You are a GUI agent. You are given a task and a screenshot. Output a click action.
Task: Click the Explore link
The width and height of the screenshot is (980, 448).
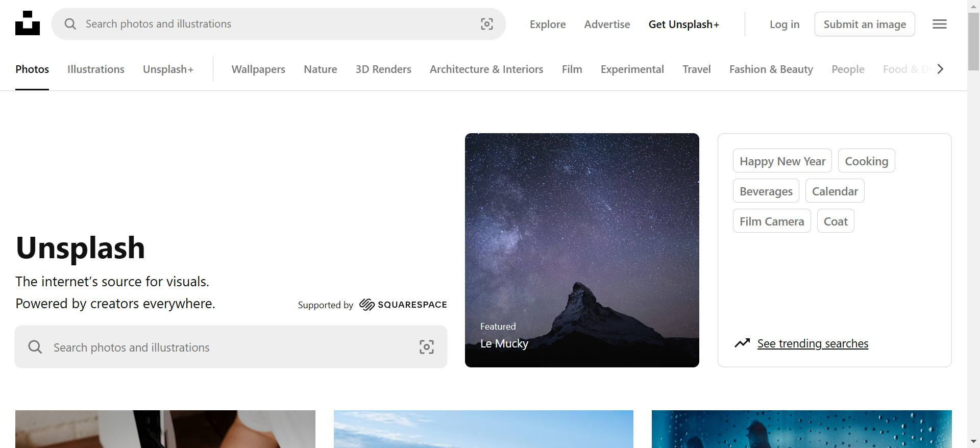pos(548,24)
